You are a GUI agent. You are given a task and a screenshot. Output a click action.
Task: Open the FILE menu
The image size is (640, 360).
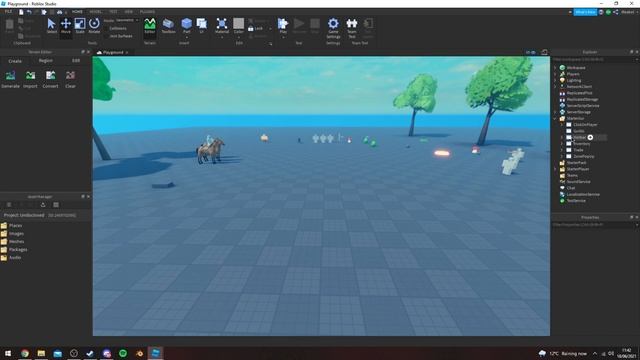click(x=8, y=12)
